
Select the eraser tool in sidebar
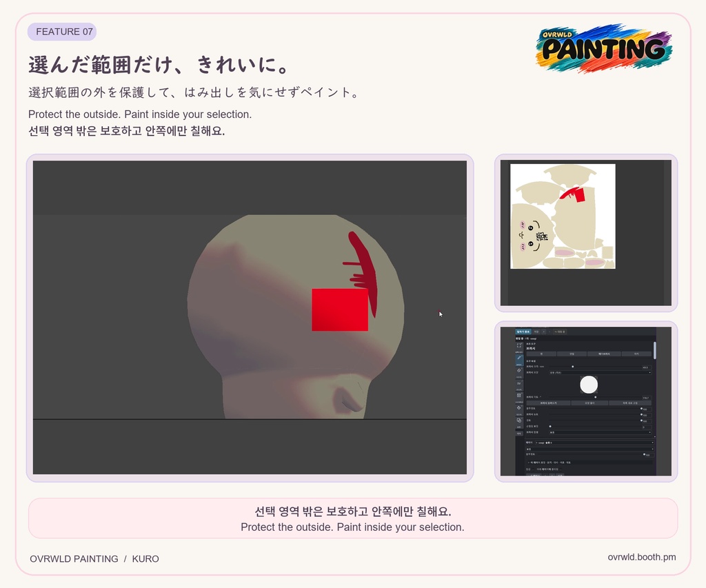point(519,370)
